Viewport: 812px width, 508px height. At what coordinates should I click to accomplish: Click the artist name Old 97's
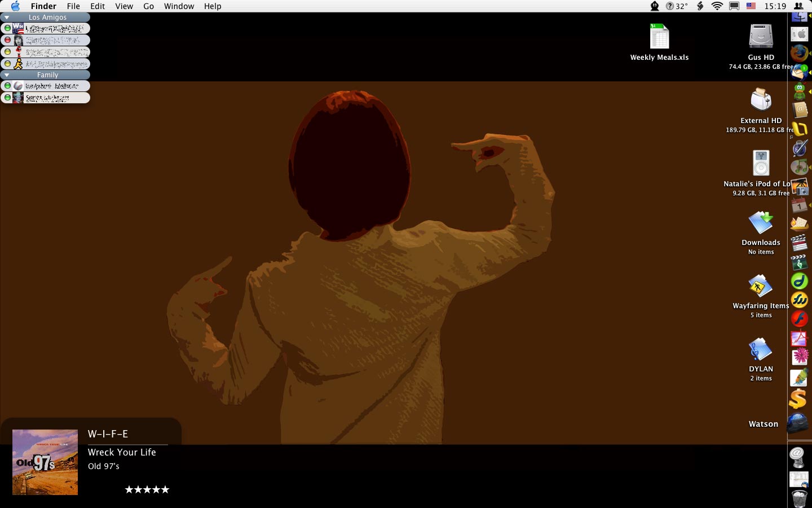click(x=104, y=466)
